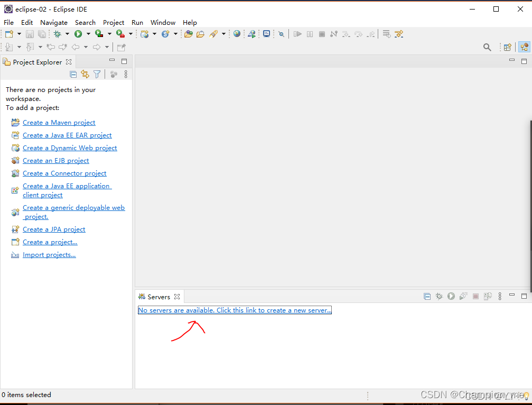Click the Disconnect debug icon

coord(334,34)
